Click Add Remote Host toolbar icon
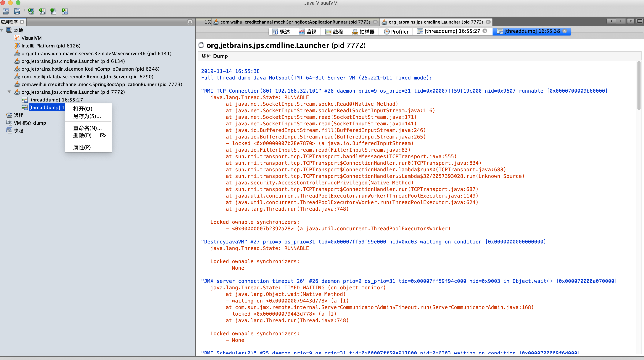Image resolution: width=644 pixels, height=360 pixels. (x=31, y=11)
